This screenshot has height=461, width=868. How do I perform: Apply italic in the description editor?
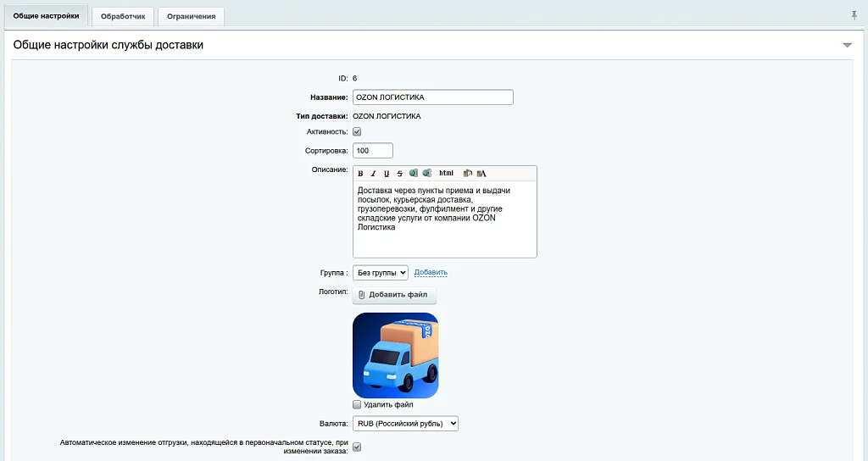click(x=373, y=174)
